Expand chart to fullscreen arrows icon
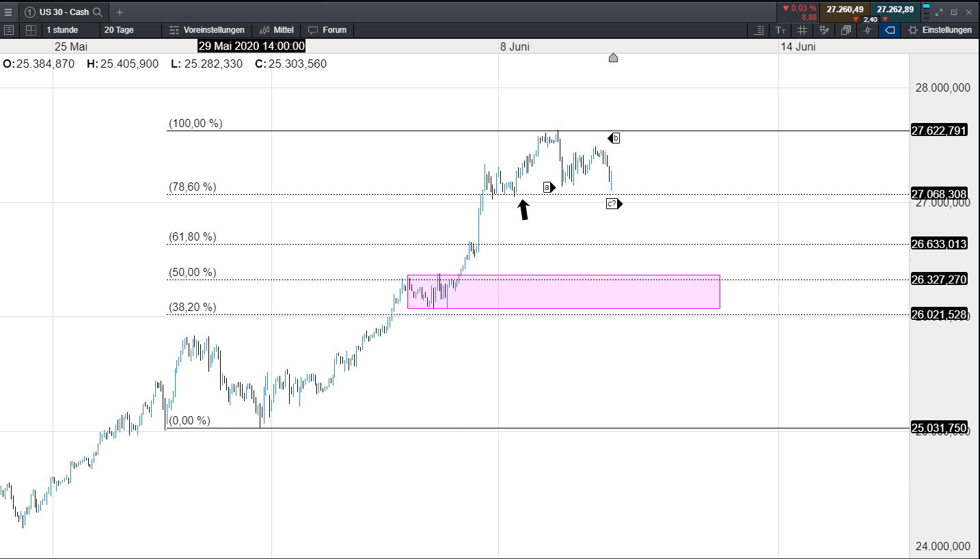 (x=939, y=12)
